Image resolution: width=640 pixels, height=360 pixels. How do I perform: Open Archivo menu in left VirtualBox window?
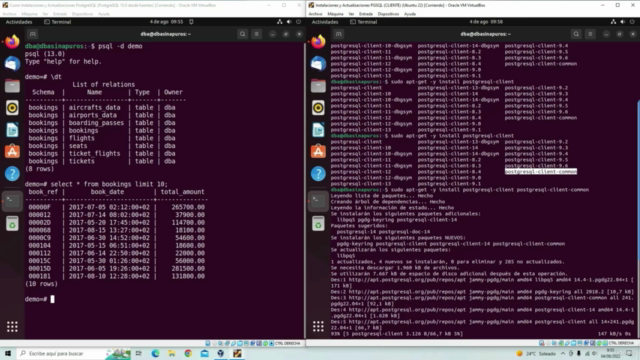coord(9,14)
